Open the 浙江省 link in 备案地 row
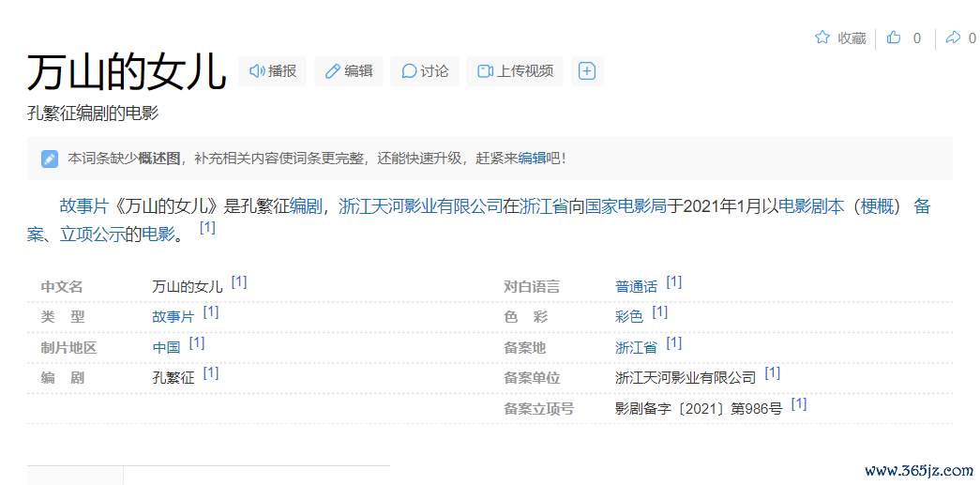 (636, 347)
